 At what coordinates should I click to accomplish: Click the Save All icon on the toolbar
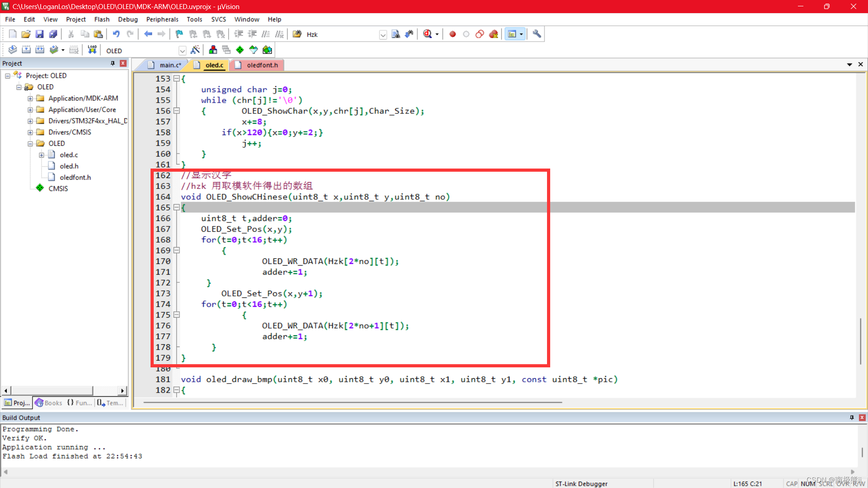[53, 34]
